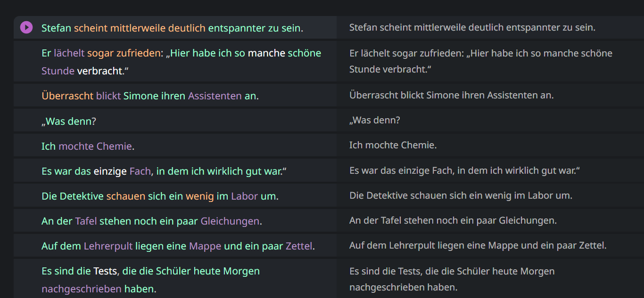
Task: Select the purple word "Lehrerpult"
Action: coord(108,246)
